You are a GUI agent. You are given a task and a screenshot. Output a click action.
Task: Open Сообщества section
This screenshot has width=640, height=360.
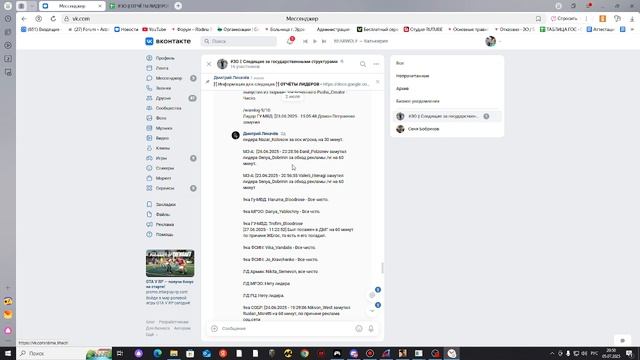(168, 108)
